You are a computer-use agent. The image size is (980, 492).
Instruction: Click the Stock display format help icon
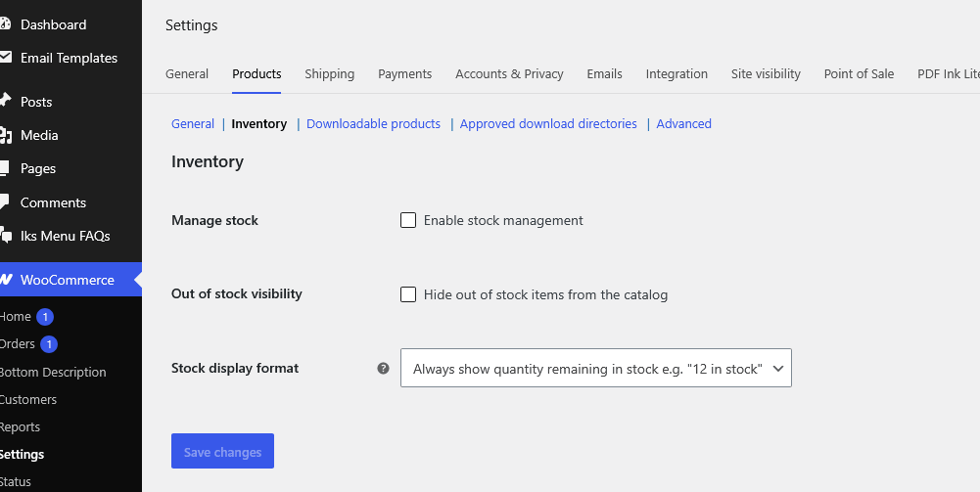pos(383,369)
